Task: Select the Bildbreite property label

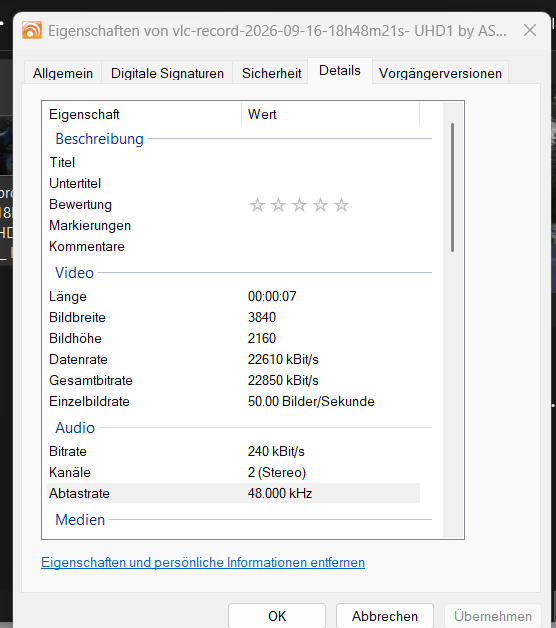Action: click(77, 317)
